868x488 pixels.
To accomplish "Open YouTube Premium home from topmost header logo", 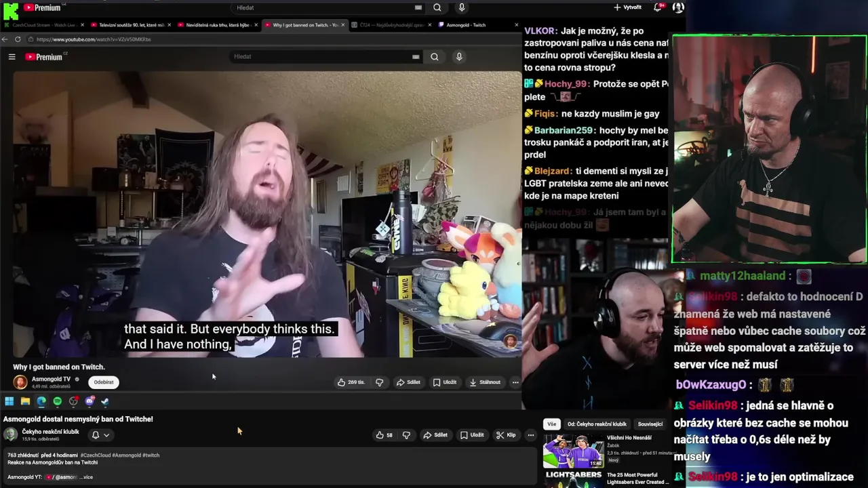I will 42,7.
